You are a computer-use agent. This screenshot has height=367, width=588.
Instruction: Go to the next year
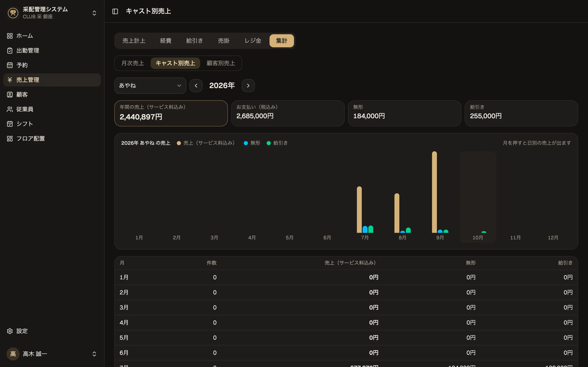pos(248,86)
